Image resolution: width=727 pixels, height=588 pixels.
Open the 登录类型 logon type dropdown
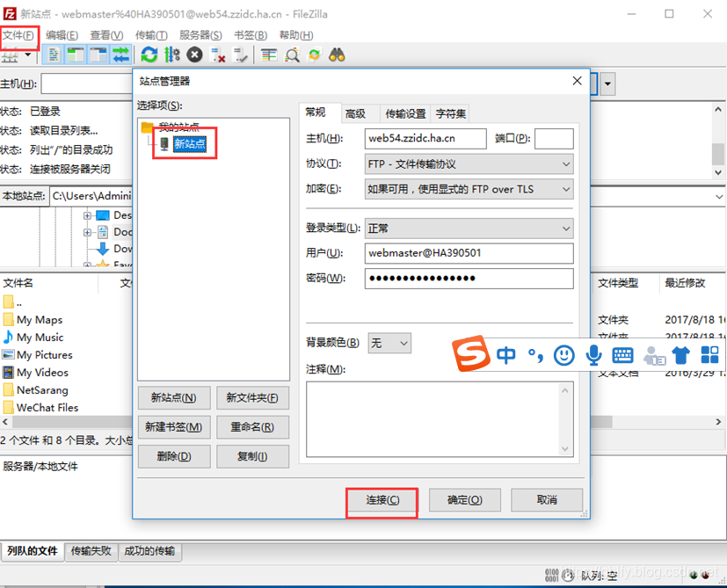469,229
